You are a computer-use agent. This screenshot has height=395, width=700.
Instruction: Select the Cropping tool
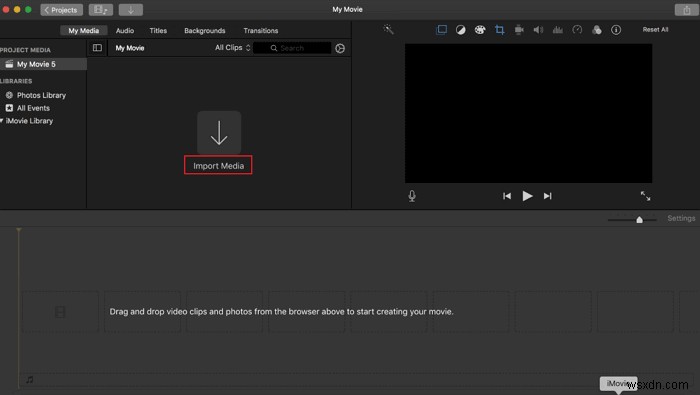point(500,30)
